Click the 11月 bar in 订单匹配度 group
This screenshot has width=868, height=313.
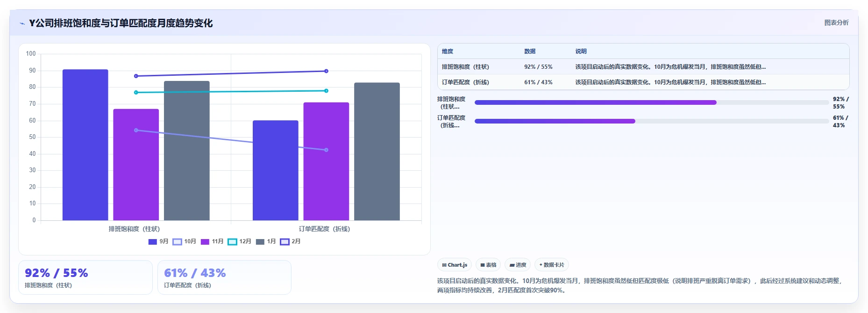326,161
